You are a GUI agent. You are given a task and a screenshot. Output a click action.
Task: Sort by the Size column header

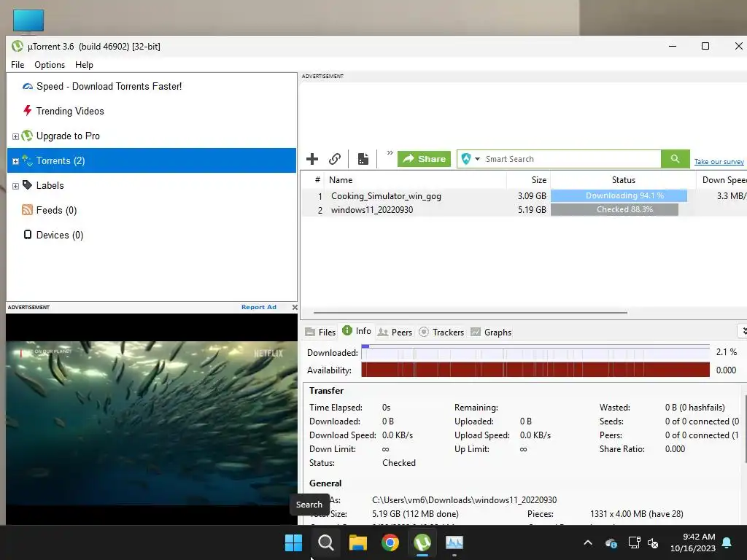tap(529, 180)
